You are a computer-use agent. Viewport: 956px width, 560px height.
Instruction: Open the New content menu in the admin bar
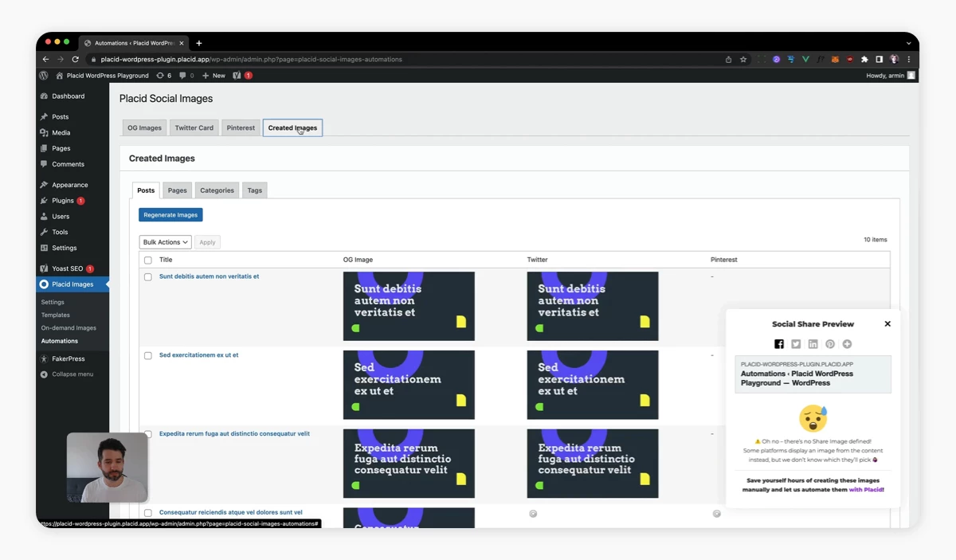[x=214, y=76]
